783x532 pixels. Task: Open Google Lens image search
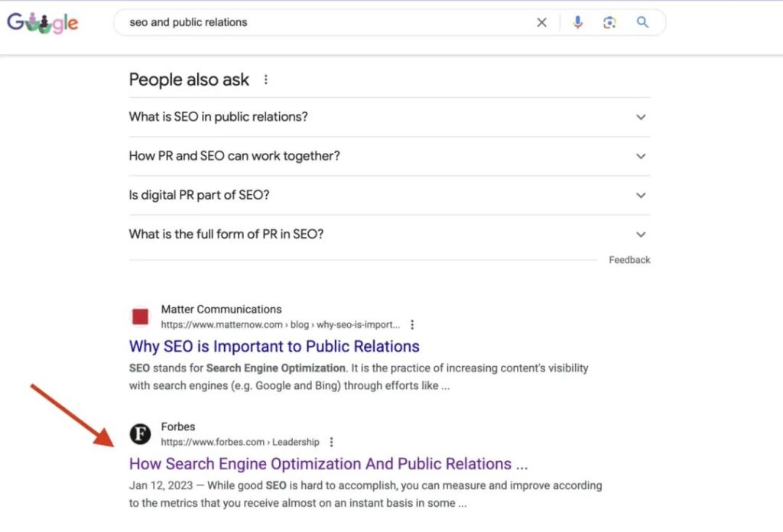(x=609, y=23)
